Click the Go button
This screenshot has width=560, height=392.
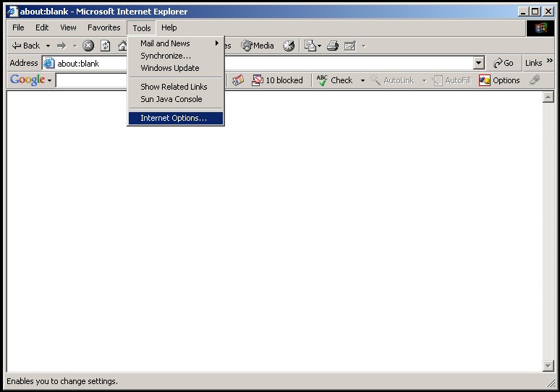[504, 63]
